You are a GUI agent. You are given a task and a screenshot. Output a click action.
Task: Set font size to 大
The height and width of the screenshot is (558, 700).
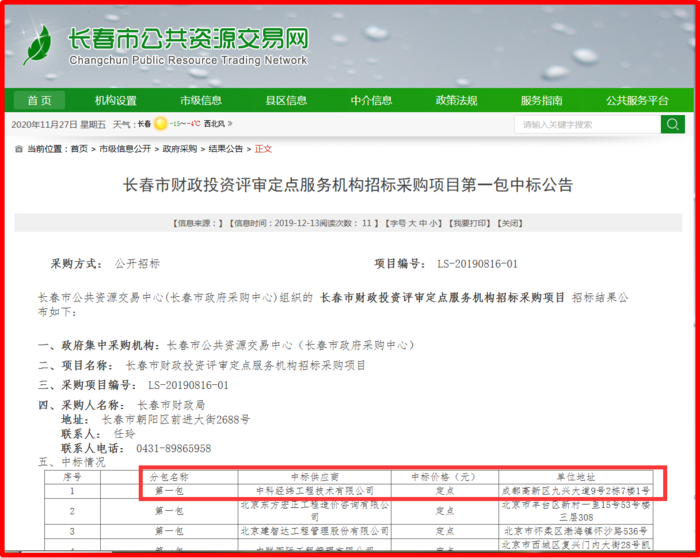click(x=412, y=223)
